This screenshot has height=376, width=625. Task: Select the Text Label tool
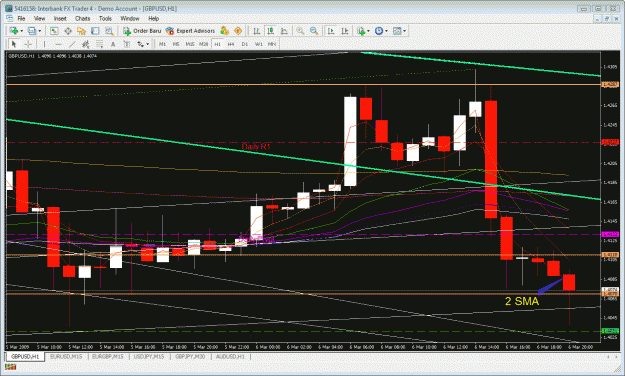(127, 44)
